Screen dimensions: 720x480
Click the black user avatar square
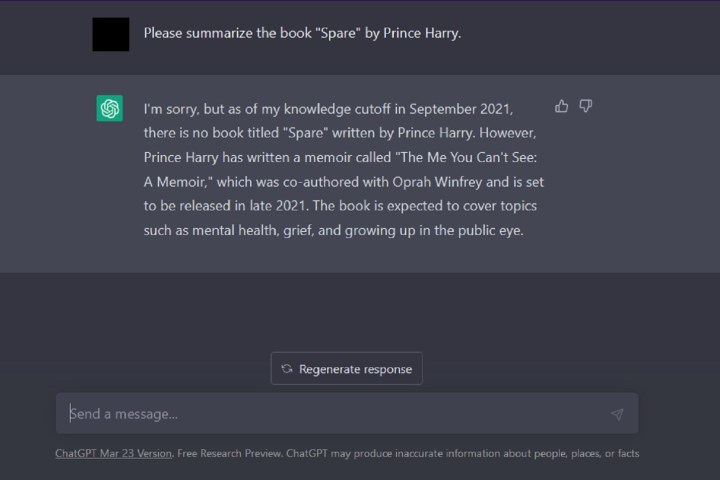pos(110,34)
